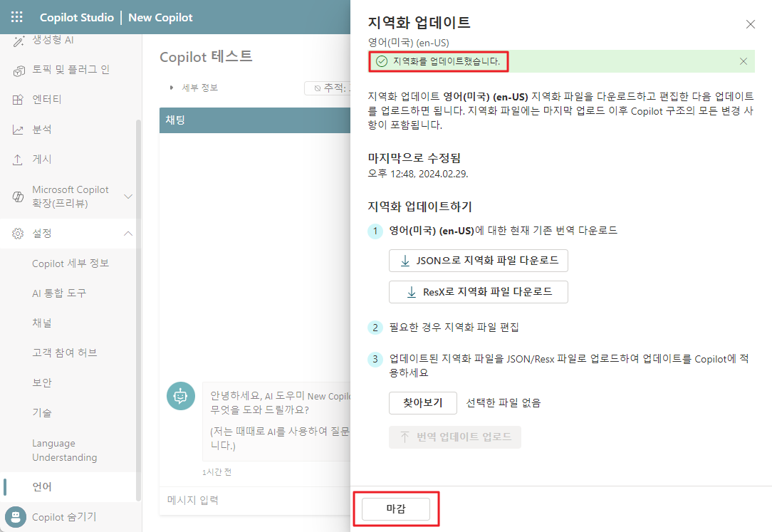The height and width of the screenshot is (532, 772).
Task: Click the Analytics chart icon
Action: [x=19, y=130]
